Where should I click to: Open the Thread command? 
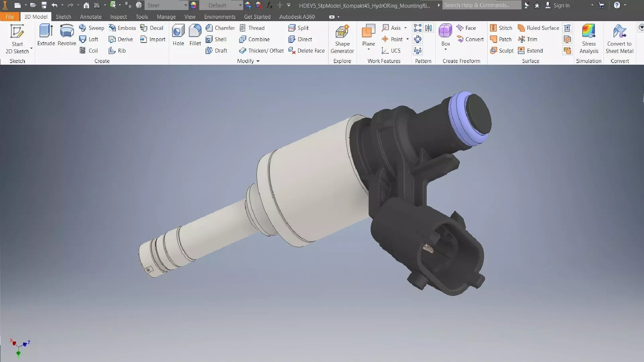[252, 28]
